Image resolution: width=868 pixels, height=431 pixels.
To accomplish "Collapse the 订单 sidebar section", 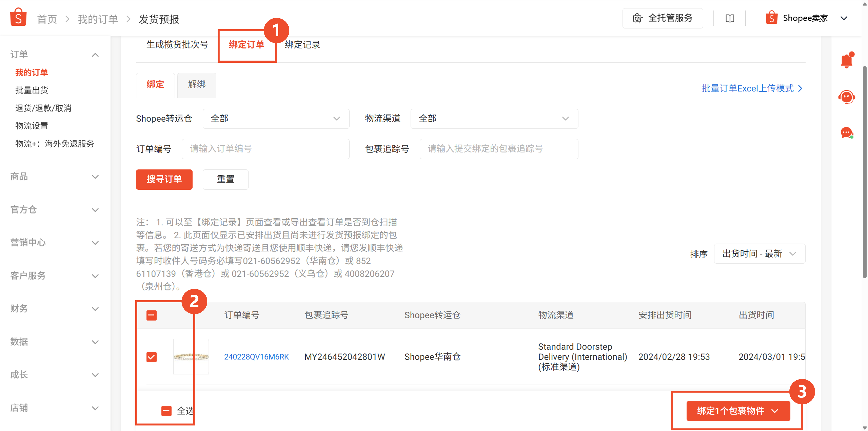I will [x=95, y=55].
